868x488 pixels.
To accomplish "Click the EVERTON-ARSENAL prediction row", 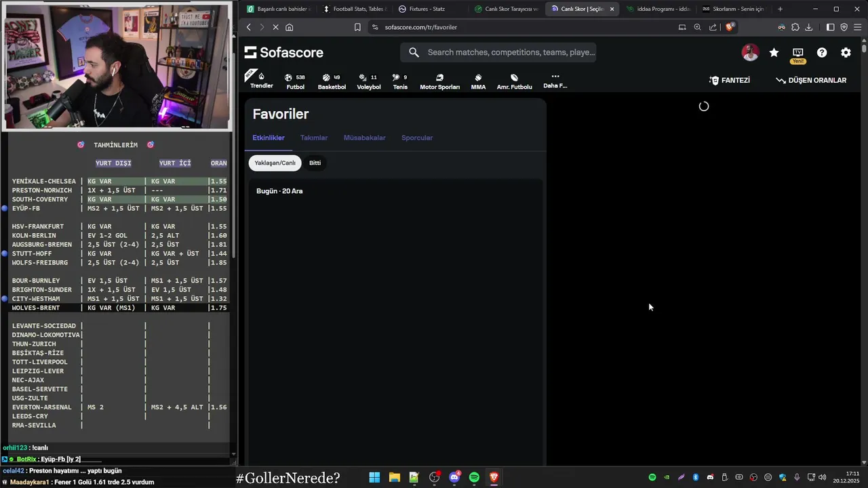I will point(119,407).
